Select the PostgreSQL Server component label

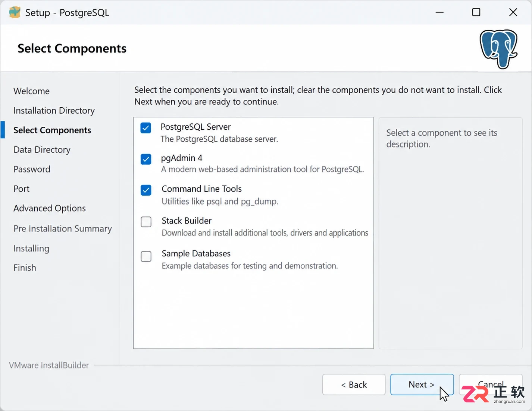(x=195, y=127)
